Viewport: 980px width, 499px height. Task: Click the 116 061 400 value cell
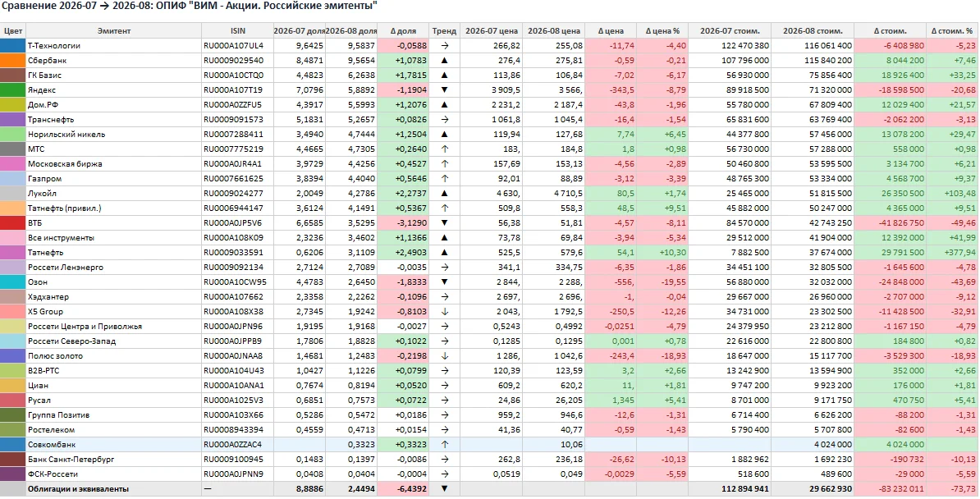pos(813,46)
